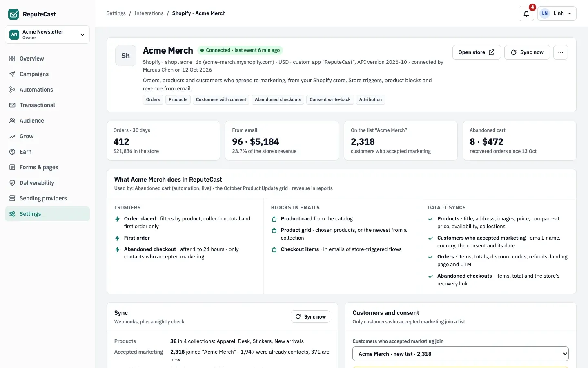Click 'What Acme Merch does in ReputeCast' heading
588x368 pixels.
point(168,180)
